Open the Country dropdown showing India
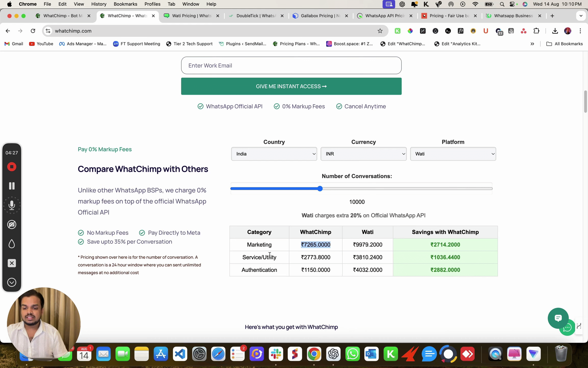The height and width of the screenshot is (368, 588). 274,154
